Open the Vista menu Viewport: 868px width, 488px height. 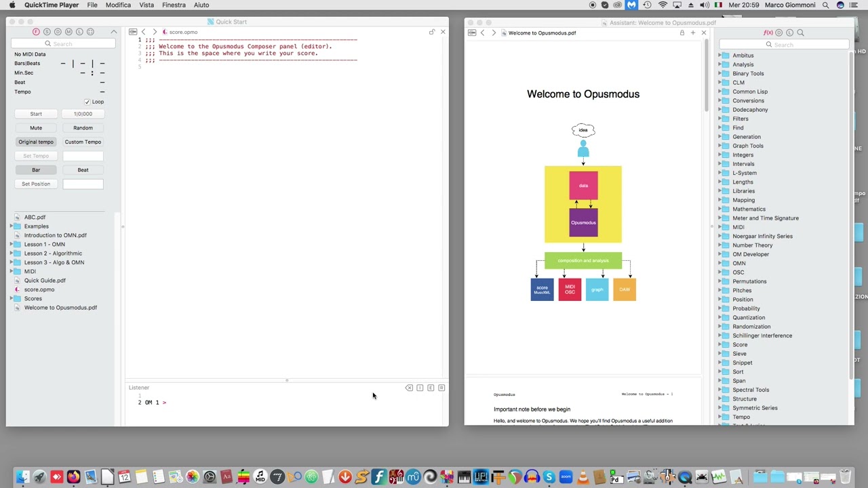pos(146,5)
